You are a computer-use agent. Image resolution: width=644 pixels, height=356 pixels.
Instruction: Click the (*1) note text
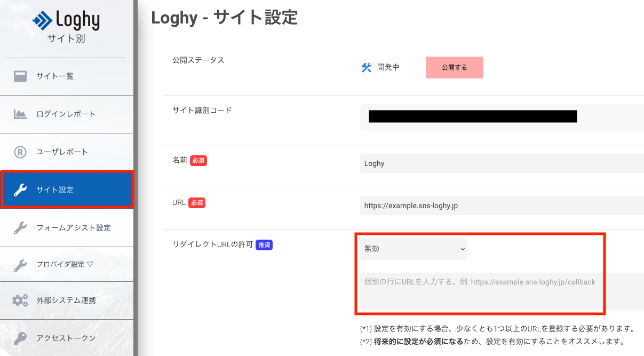(x=497, y=328)
